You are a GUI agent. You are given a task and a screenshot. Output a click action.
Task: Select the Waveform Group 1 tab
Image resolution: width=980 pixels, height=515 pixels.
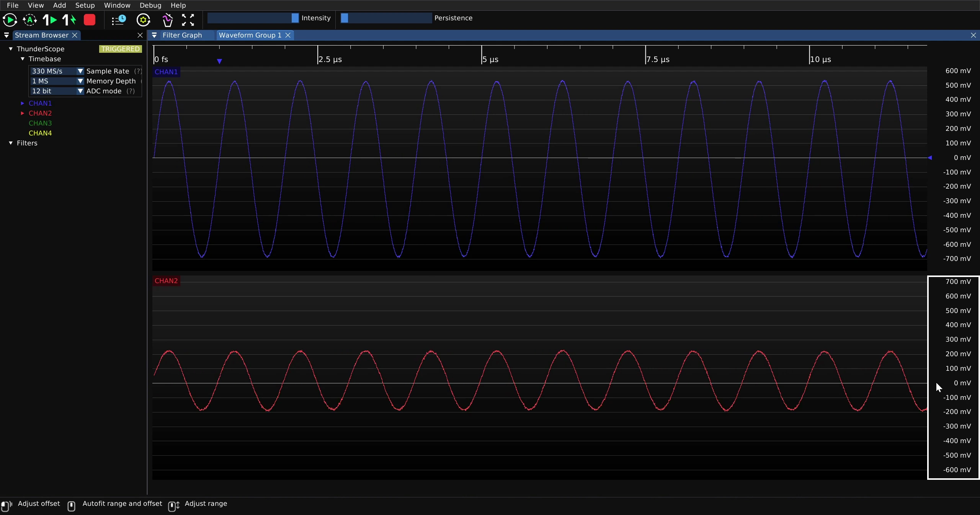click(250, 35)
